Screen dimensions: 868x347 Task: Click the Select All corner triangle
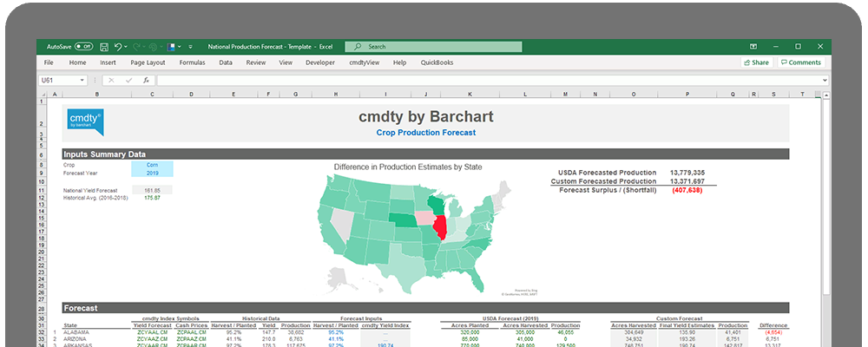pyautogui.click(x=43, y=95)
